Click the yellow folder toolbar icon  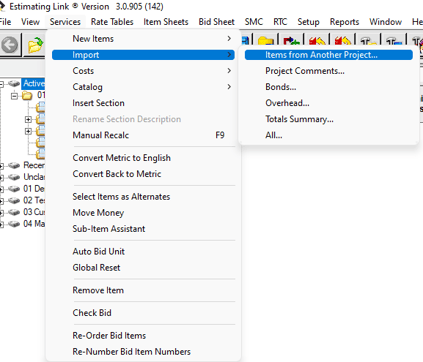266,41
